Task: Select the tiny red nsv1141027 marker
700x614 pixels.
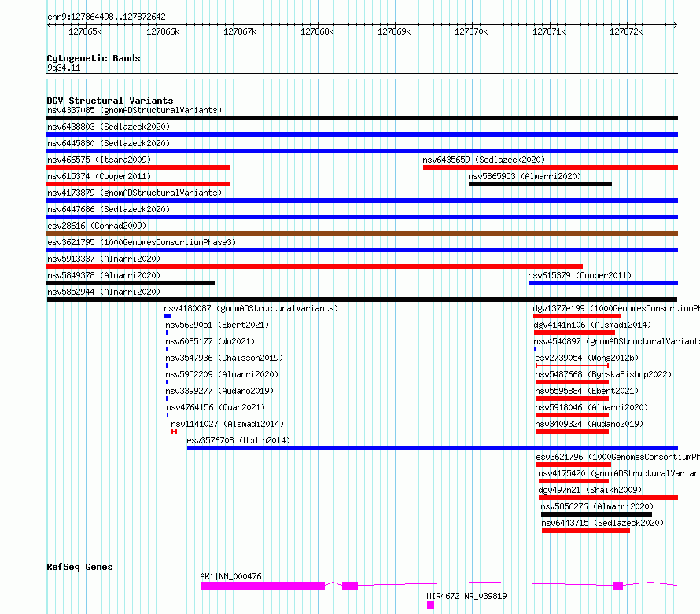Action: click(x=174, y=432)
